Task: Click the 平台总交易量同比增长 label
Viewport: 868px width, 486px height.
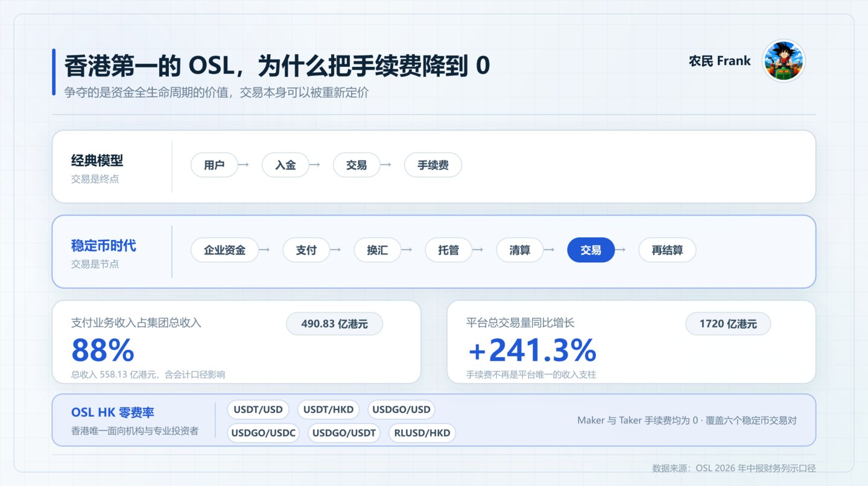Action: click(x=521, y=323)
